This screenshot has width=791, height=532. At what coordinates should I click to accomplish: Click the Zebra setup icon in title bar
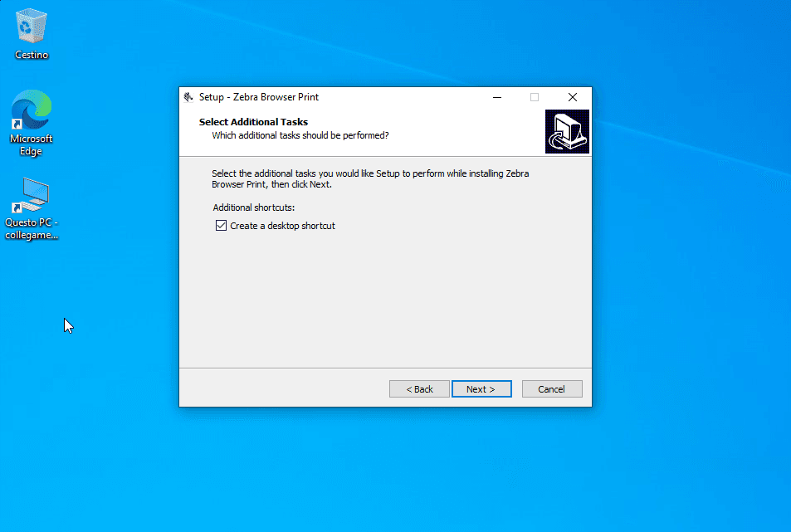[x=188, y=97]
